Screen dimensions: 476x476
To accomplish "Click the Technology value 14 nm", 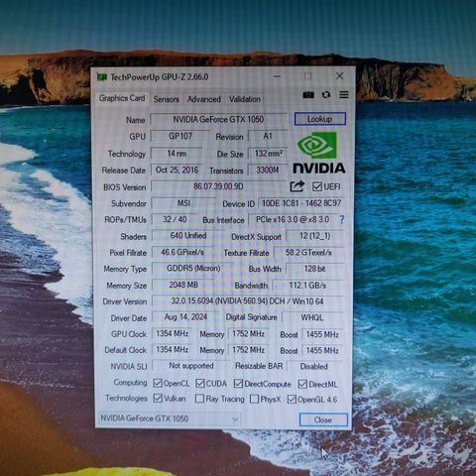I will pos(177,154).
